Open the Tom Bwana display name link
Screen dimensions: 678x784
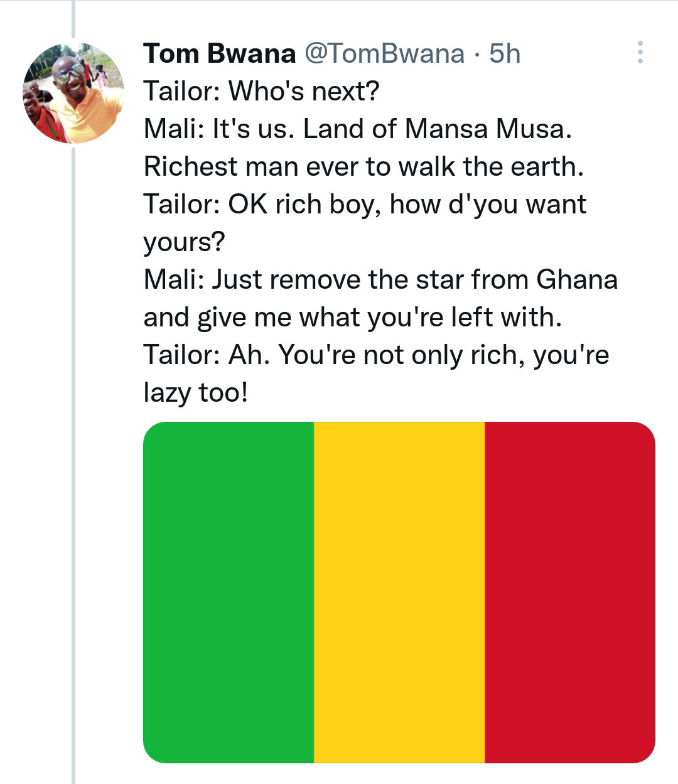[219, 54]
